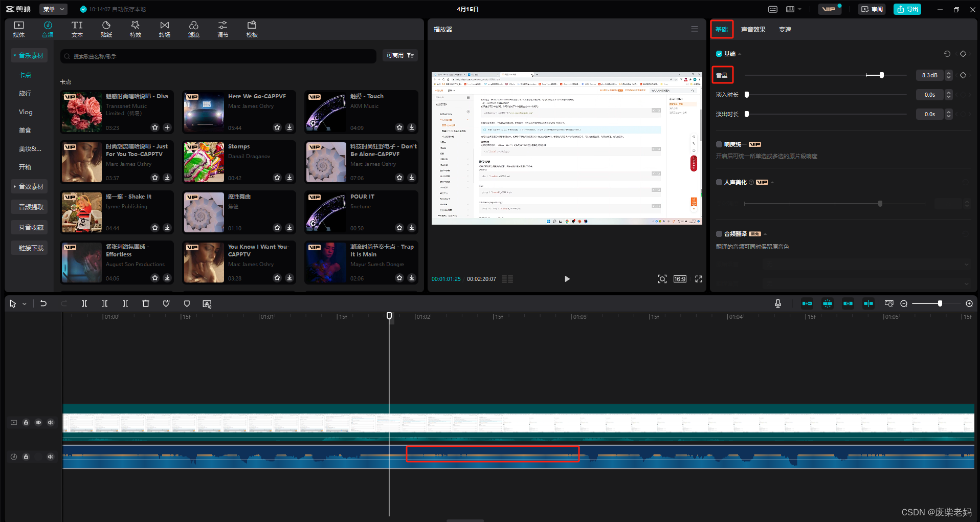Enable the 人声美化 checkbox
980x522 pixels.
click(x=719, y=182)
